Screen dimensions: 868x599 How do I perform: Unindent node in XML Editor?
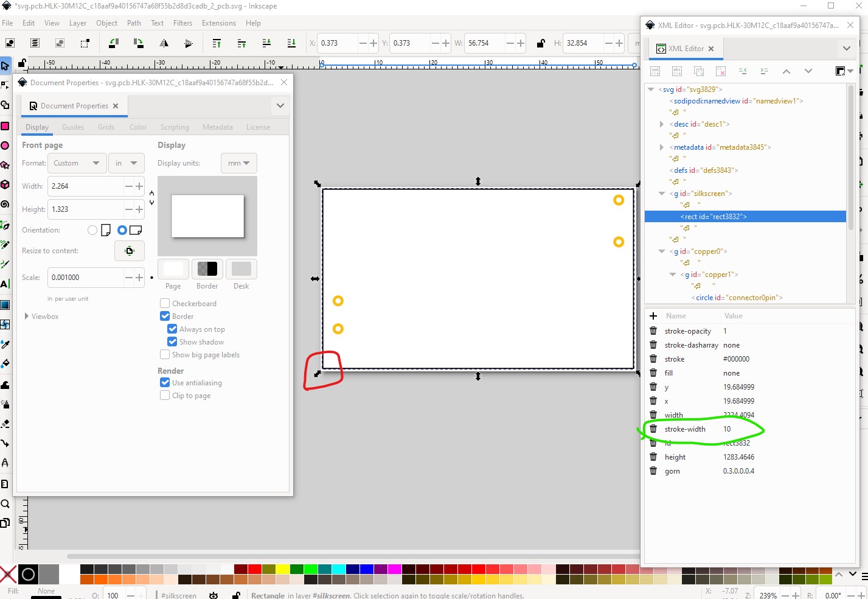click(743, 71)
